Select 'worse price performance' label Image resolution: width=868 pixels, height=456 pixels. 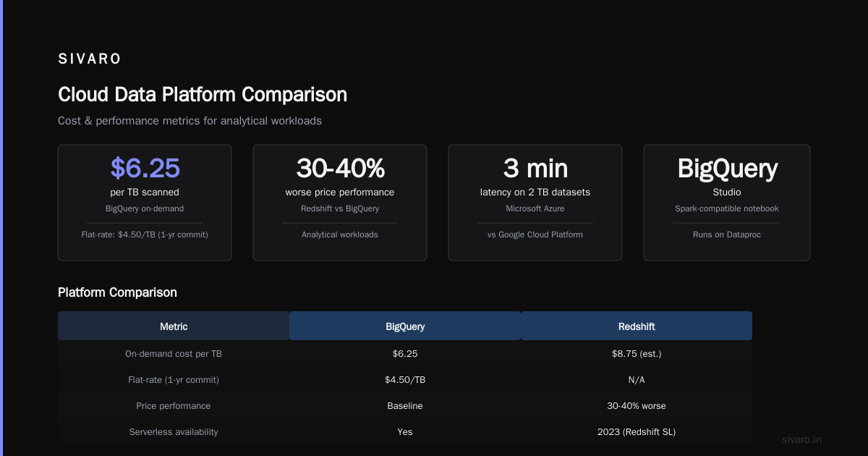[x=340, y=193]
